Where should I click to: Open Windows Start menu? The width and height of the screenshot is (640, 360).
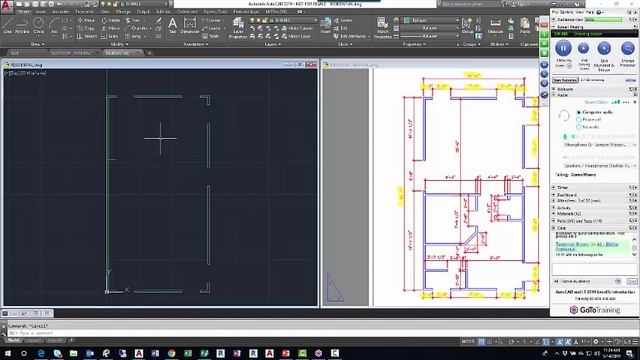click(x=7, y=353)
